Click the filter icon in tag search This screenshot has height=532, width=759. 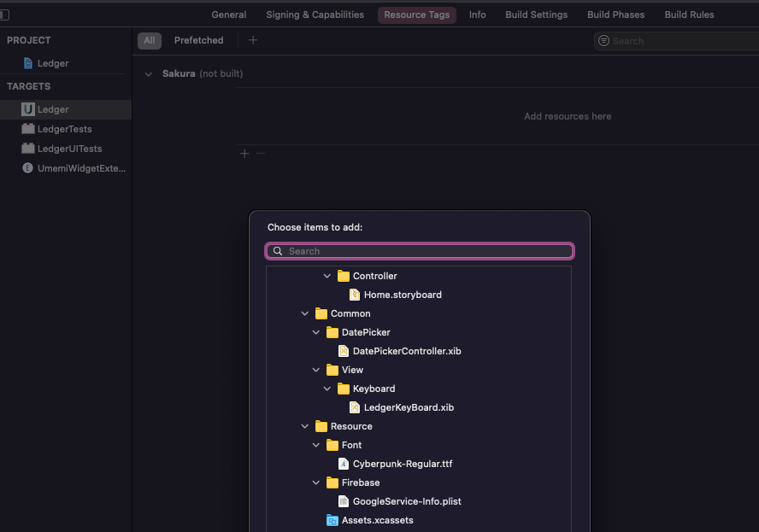pos(603,41)
